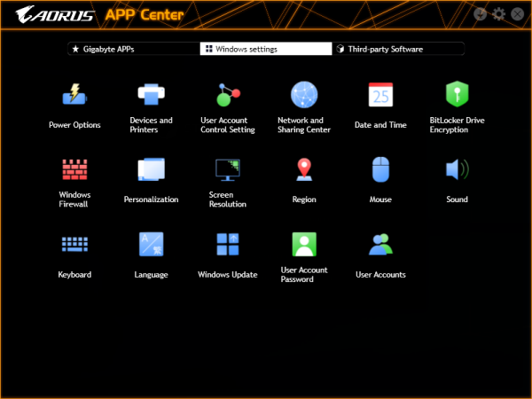Open the Region map pin icon
532x399 pixels.
pyautogui.click(x=304, y=169)
